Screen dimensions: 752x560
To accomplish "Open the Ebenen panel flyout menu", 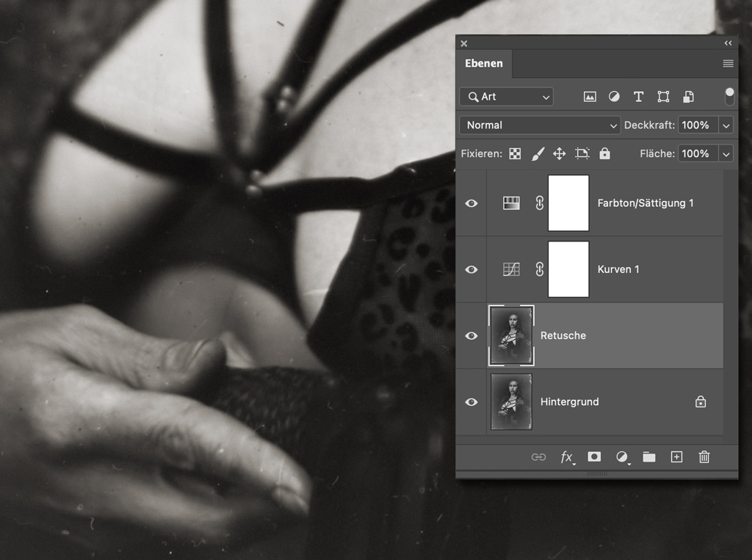I will [x=728, y=63].
